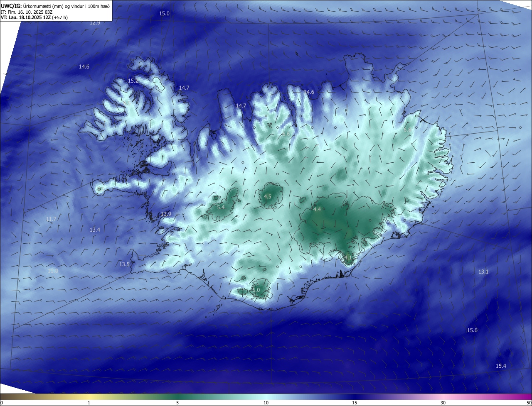The height and width of the screenshot is (406, 532).
Task: Click the 13.5 value label by the southwest peninsula
Action: click(x=124, y=264)
